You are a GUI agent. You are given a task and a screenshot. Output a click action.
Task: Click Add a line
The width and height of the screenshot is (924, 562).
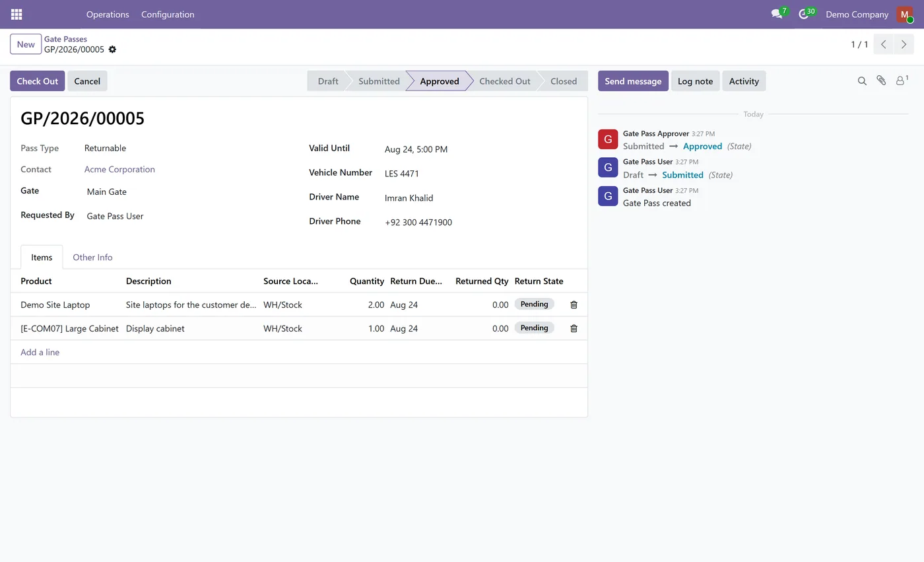(40, 352)
